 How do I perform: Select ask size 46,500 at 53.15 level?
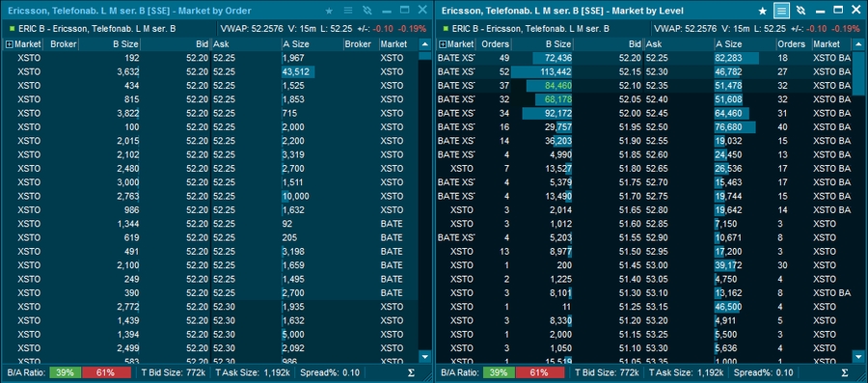coord(728,307)
